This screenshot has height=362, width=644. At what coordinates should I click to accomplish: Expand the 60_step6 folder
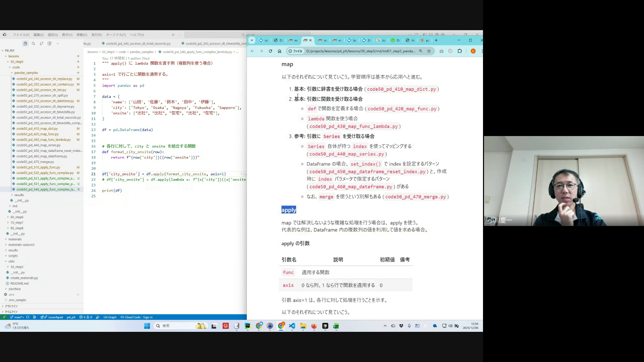pyautogui.click(x=16, y=217)
